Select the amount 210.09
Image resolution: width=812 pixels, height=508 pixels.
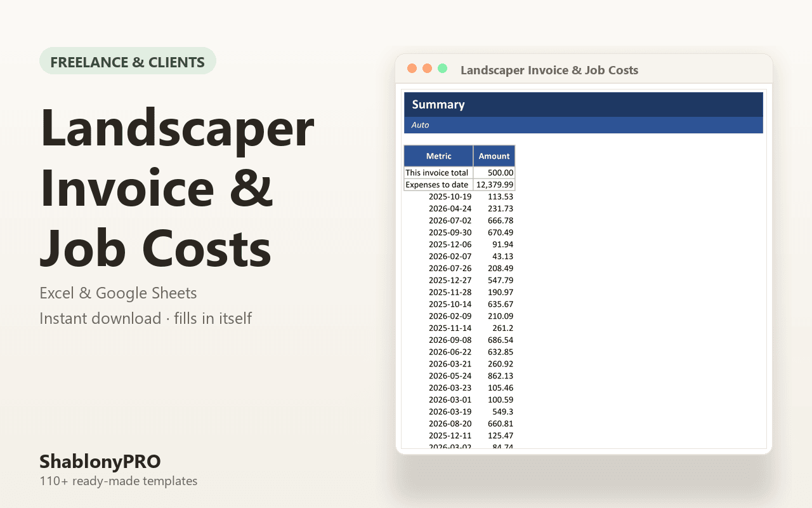click(500, 316)
